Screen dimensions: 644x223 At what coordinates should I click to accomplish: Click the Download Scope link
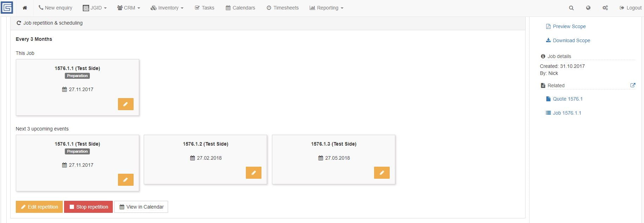(x=571, y=40)
